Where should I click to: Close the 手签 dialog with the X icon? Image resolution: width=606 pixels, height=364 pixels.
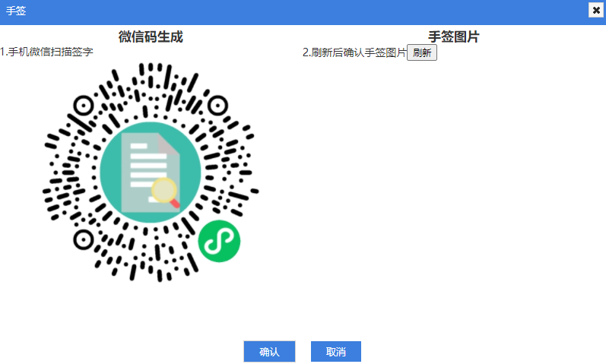(x=596, y=10)
